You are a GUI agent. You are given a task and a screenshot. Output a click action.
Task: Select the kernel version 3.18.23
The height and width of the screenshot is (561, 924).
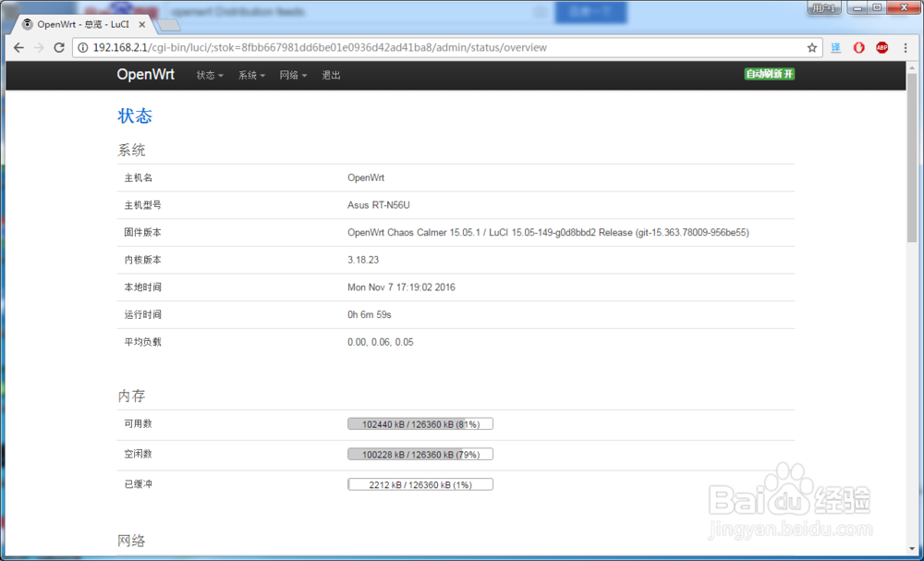[363, 260]
